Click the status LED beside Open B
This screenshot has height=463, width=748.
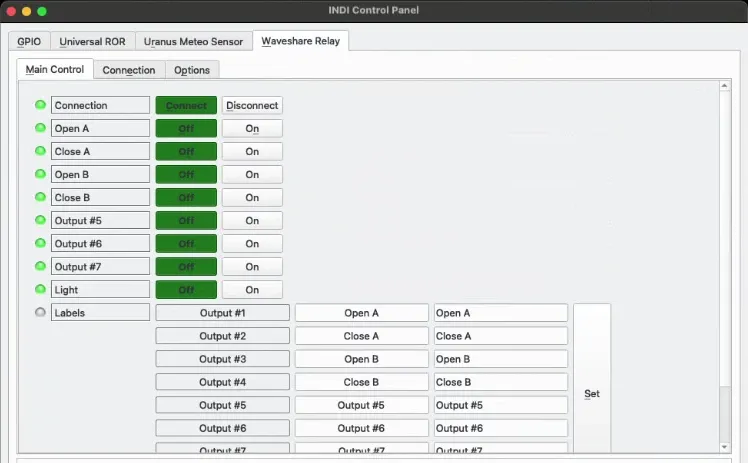pyautogui.click(x=41, y=174)
